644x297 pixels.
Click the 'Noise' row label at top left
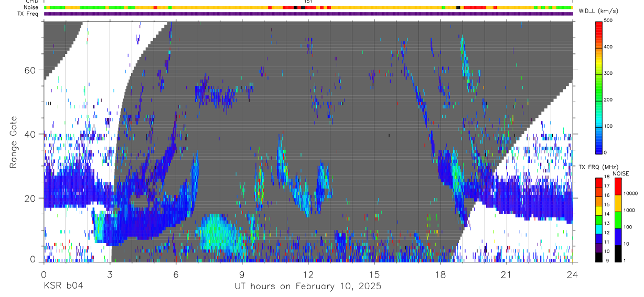31,7
